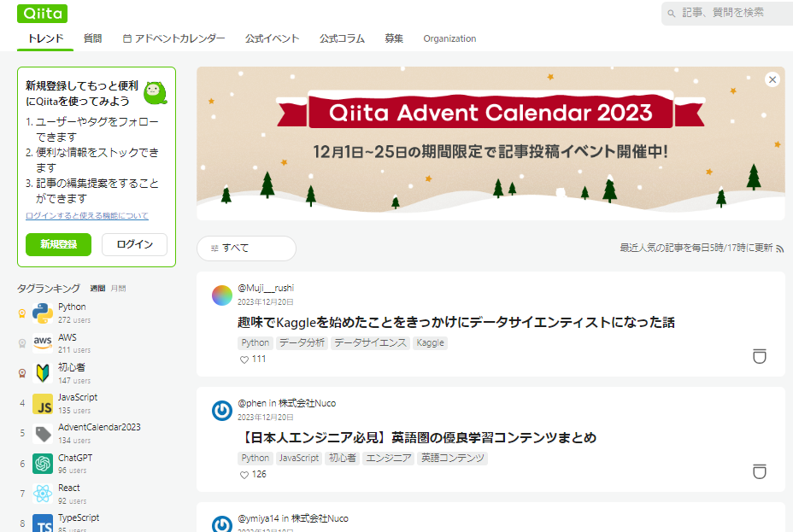The height and width of the screenshot is (532, 793).
Task: Click the Qiita Advent Calendar 2023 banner
Action: (x=490, y=143)
